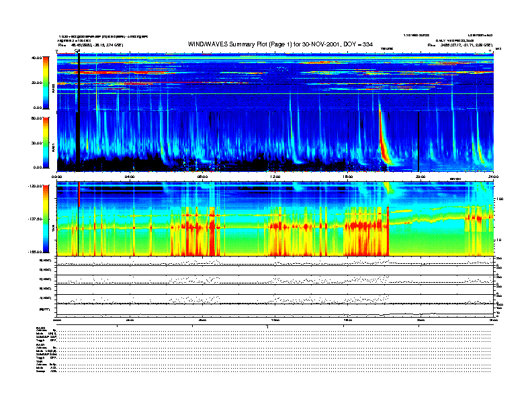The image size is (532, 411).
Task: Select the -137.50 label on TNR color scale
Action: (35, 219)
